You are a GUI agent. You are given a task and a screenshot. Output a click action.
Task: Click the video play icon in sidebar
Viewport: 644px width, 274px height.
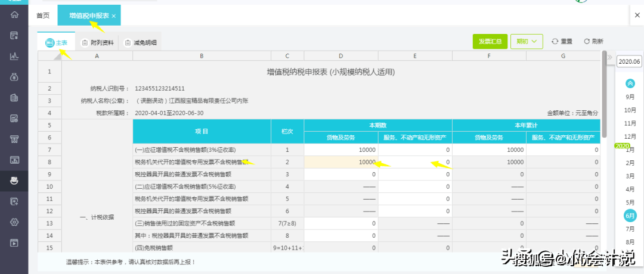click(14, 243)
